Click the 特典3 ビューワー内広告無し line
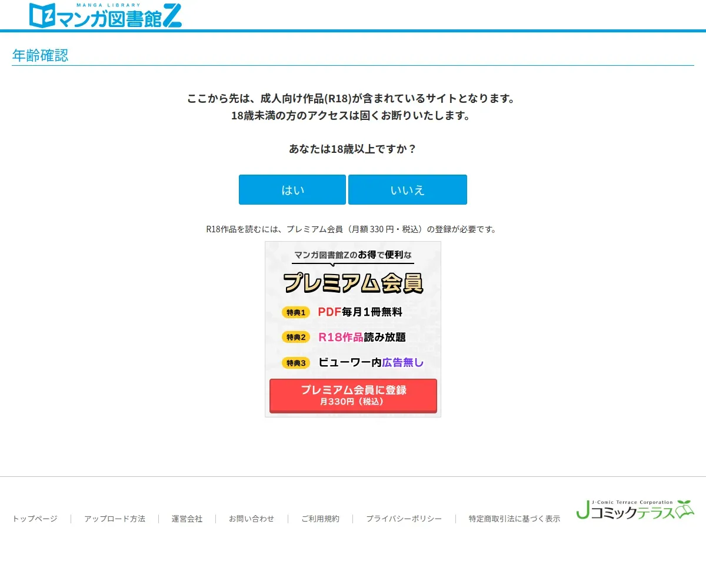Screen dimensions: 706x588 pyautogui.click(x=353, y=362)
